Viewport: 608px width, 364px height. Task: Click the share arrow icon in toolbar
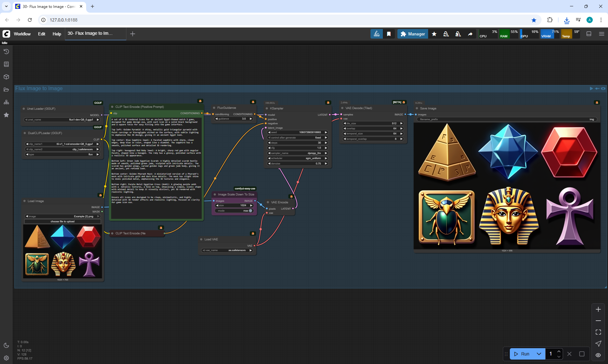click(x=470, y=34)
